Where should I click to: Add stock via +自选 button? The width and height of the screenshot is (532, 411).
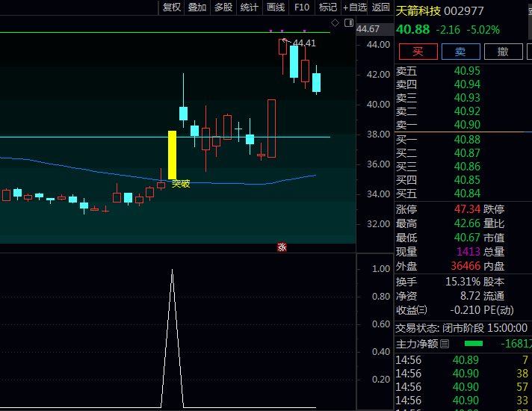tap(355, 7)
